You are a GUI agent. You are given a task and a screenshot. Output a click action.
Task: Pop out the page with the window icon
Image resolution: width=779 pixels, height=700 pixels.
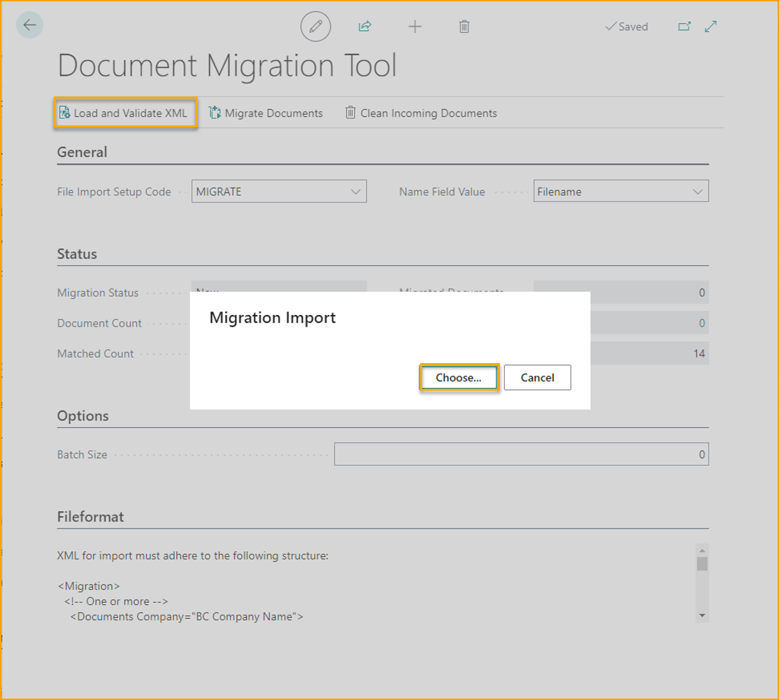coord(685,25)
